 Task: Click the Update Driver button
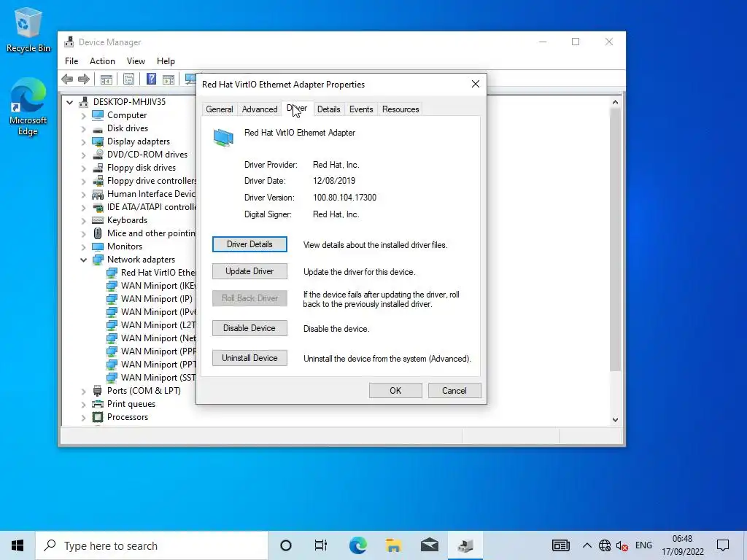[x=249, y=271]
